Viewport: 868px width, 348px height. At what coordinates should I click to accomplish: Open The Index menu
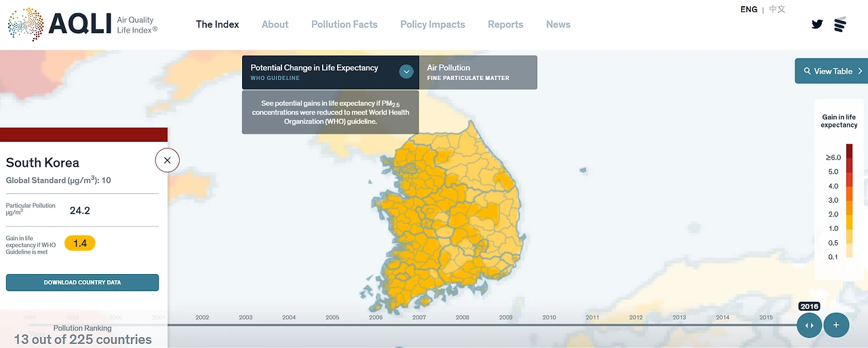[x=218, y=24]
